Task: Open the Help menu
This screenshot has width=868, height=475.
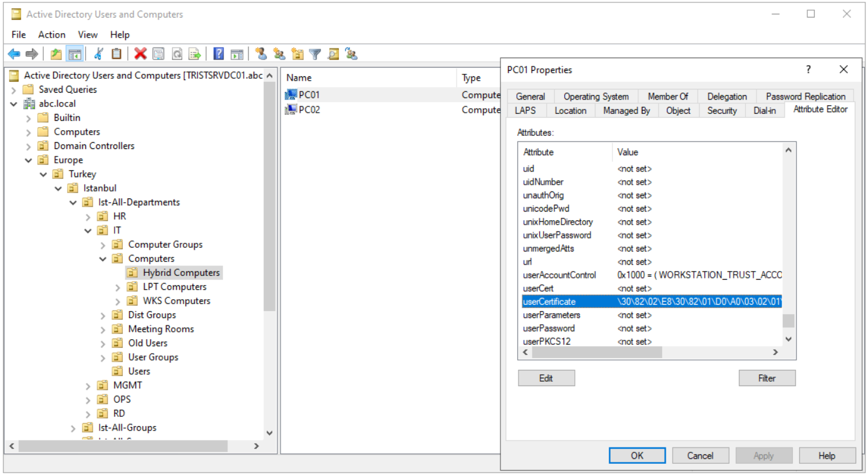Action: click(x=120, y=34)
